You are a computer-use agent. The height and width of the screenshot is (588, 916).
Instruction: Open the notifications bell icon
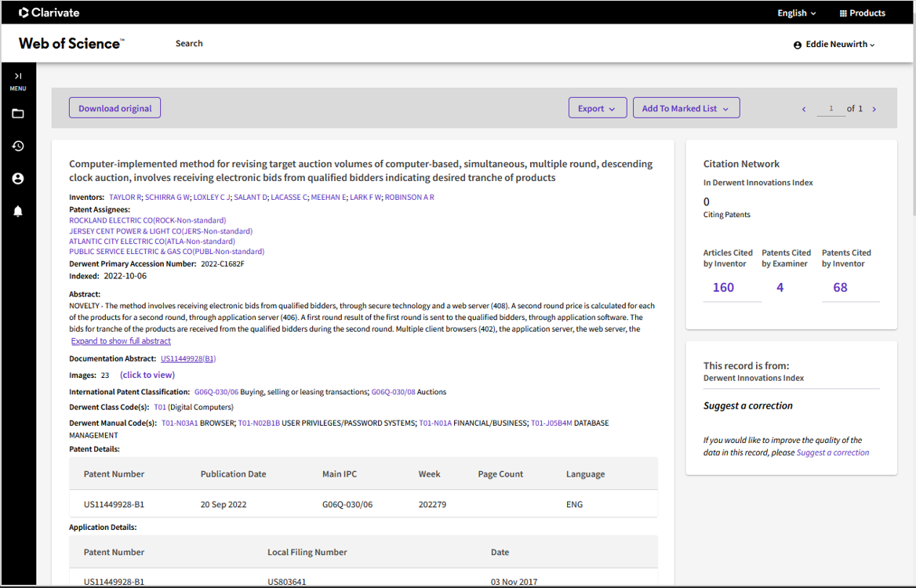click(x=18, y=211)
